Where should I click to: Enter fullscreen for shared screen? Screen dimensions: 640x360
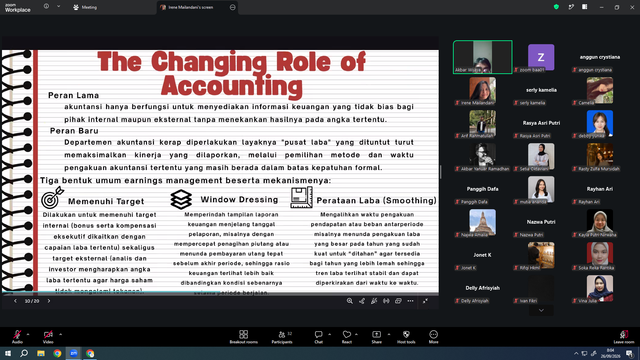click(x=425, y=301)
